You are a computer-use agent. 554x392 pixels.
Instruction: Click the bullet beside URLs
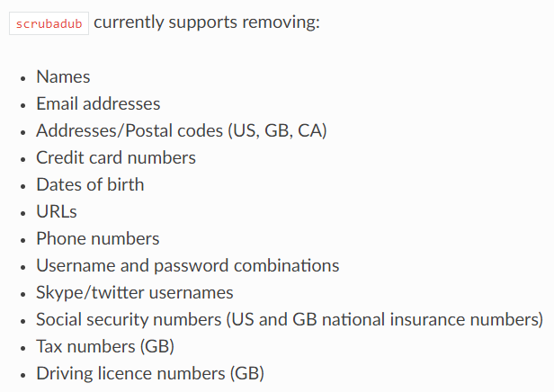[x=23, y=213]
